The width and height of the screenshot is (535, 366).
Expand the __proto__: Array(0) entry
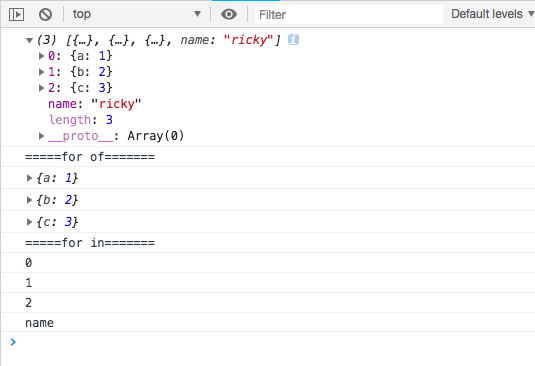tap(41, 136)
